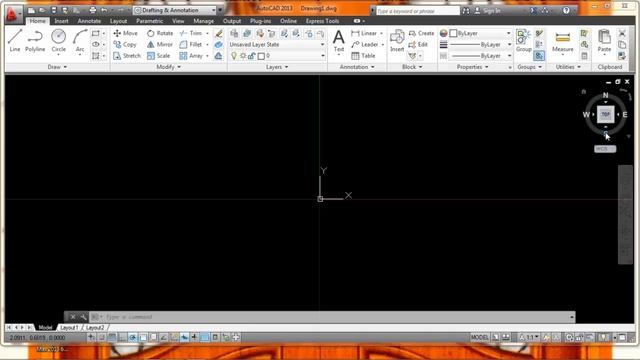Viewport: 640px width, 360px height.
Task: Click the Leader annotation tool
Action: point(365,44)
